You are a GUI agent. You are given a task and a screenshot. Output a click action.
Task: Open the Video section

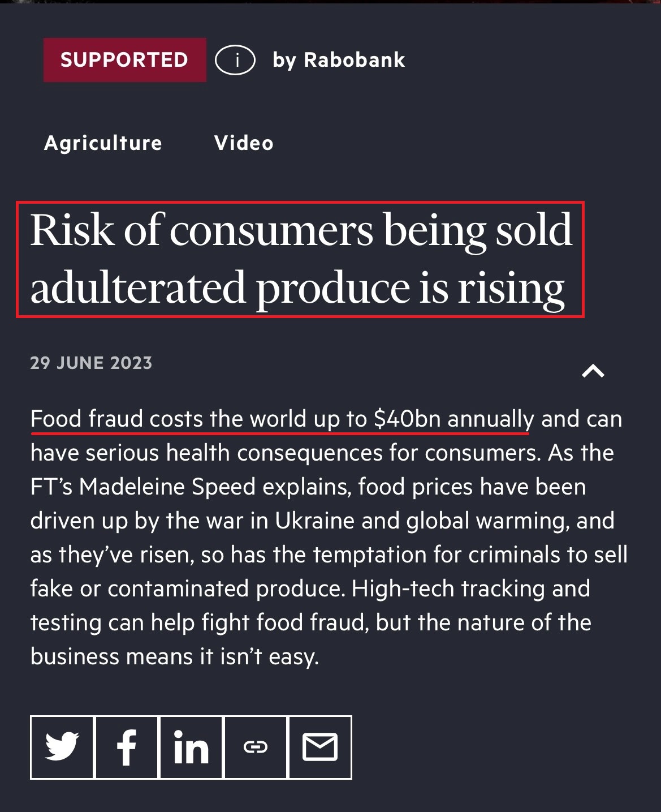[244, 143]
